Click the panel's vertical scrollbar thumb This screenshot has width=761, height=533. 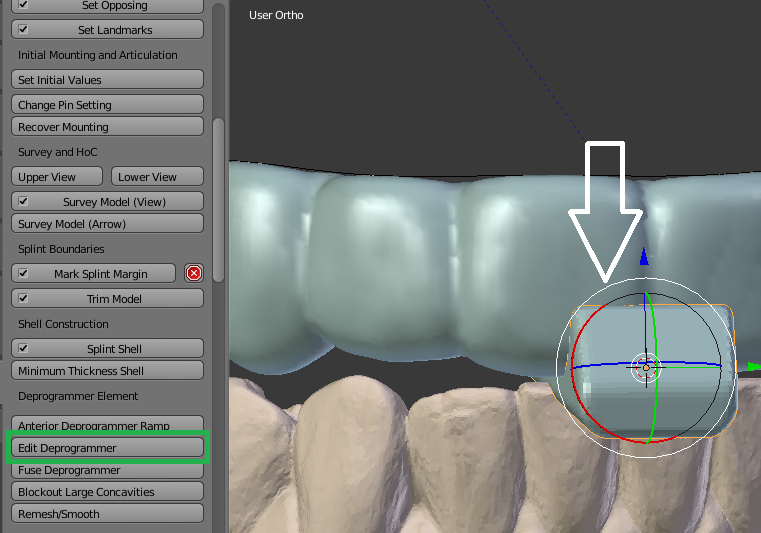coord(218,200)
